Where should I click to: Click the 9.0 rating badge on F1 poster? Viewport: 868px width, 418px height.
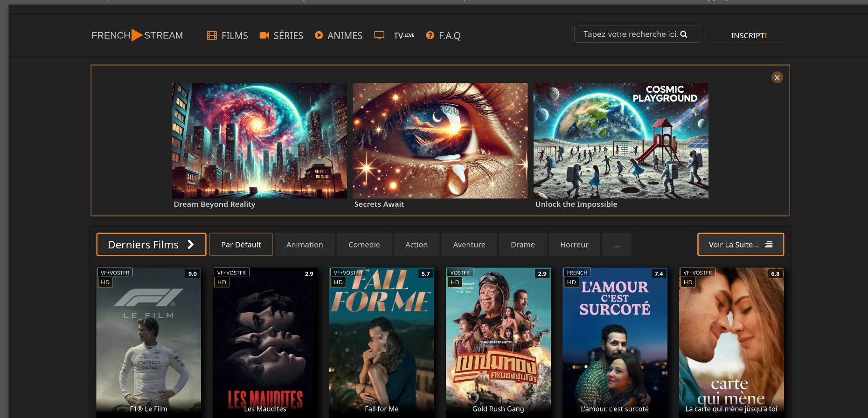193,274
